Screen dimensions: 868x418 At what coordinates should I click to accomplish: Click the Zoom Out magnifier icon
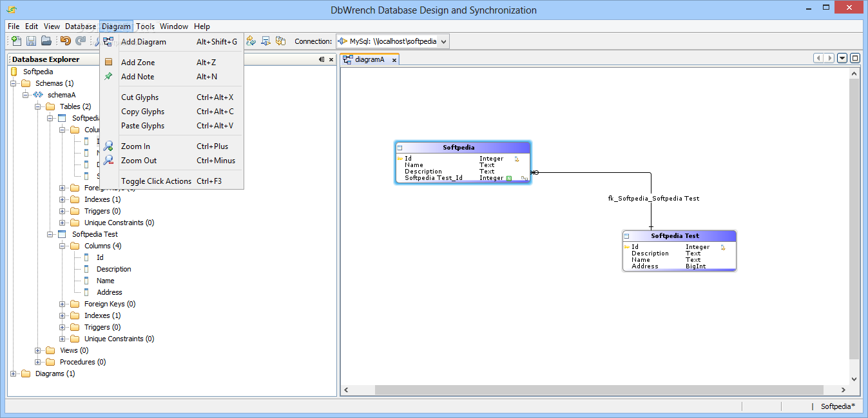click(x=108, y=161)
